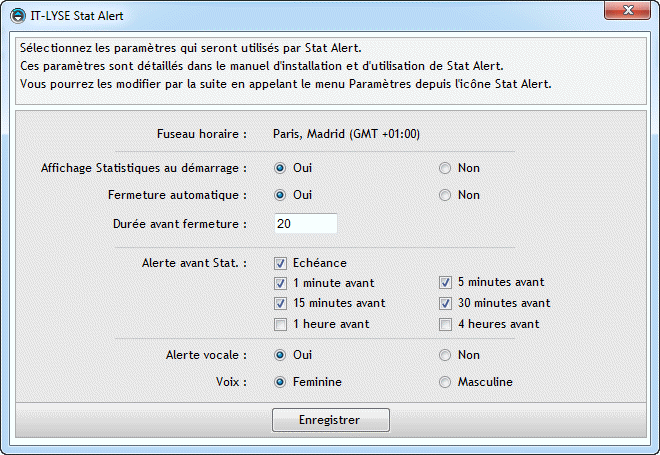Choose Oui for Fermeture automatique
This screenshot has width=660, height=455.
click(x=280, y=195)
